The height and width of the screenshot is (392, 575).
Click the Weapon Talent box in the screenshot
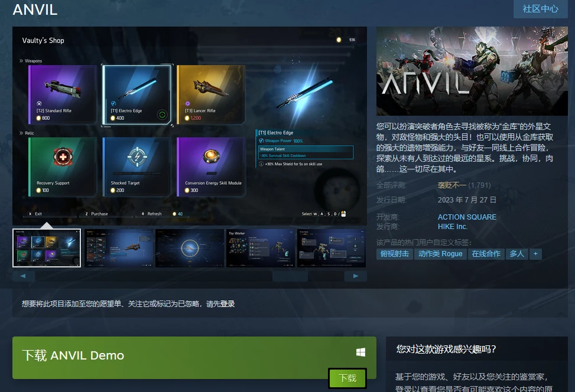click(306, 152)
